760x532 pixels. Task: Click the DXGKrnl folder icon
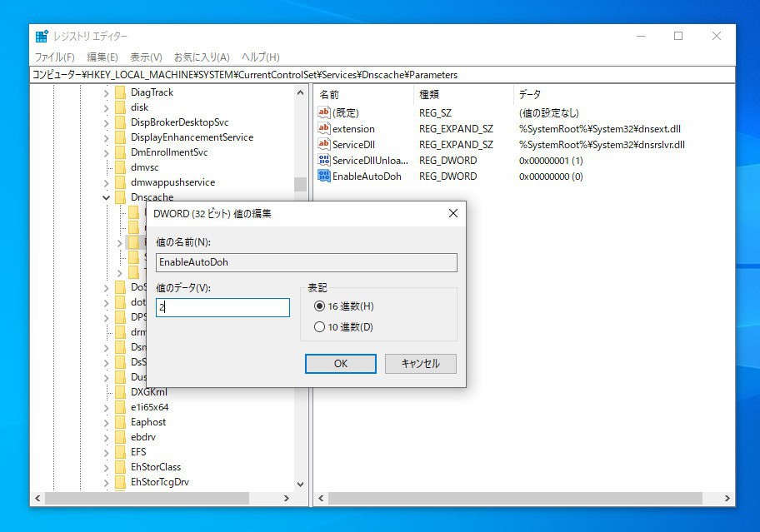pyautogui.click(x=121, y=392)
